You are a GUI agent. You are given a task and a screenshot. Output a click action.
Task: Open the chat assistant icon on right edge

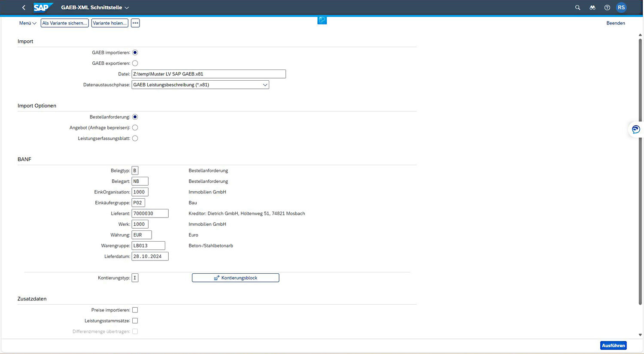point(636,130)
